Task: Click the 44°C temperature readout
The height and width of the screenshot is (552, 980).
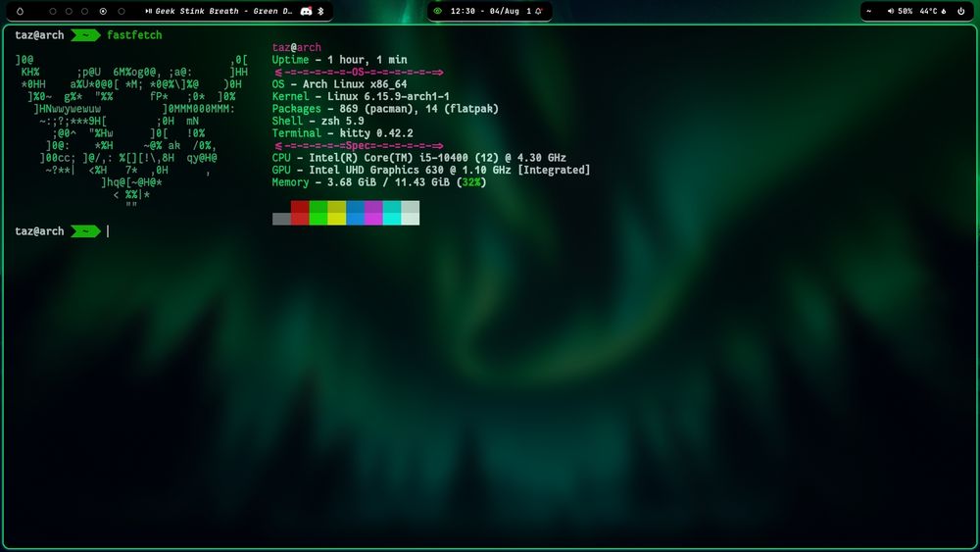Action: tap(929, 11)
